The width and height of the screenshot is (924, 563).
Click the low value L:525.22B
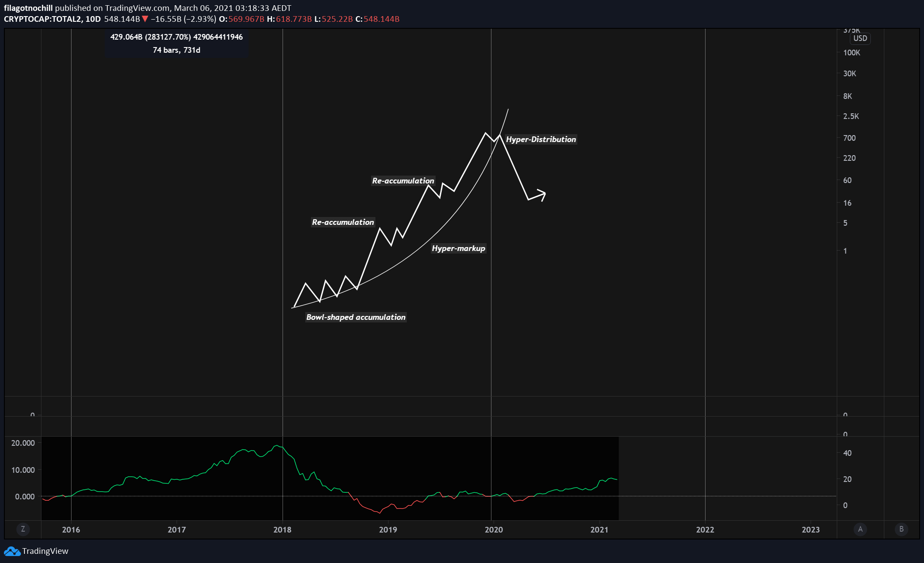coord(334,19)
